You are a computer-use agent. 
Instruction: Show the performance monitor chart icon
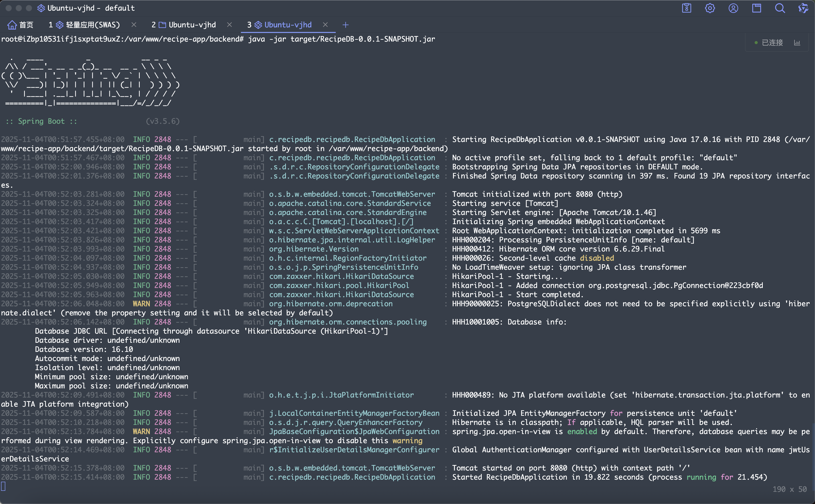click(797, 43)
